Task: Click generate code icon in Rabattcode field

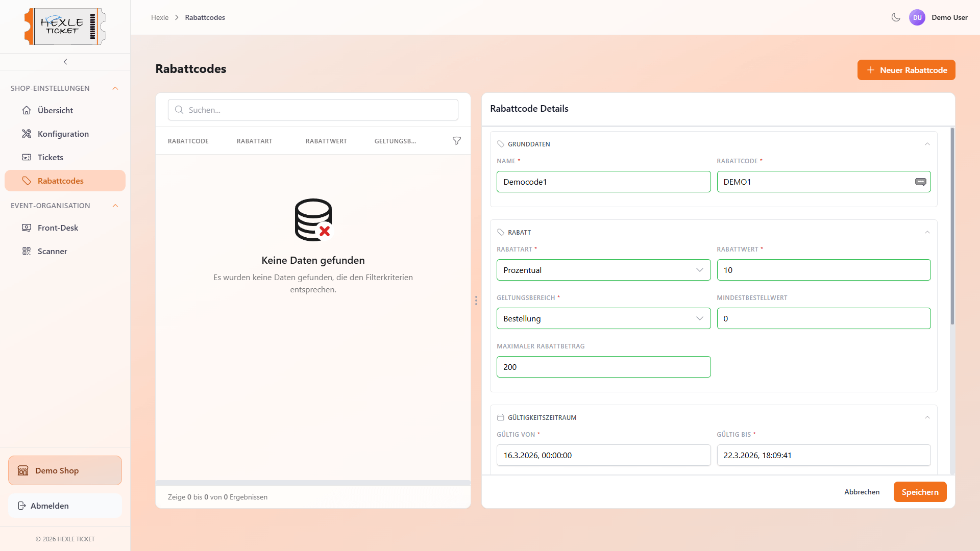Action: click(x=920, y=182)
